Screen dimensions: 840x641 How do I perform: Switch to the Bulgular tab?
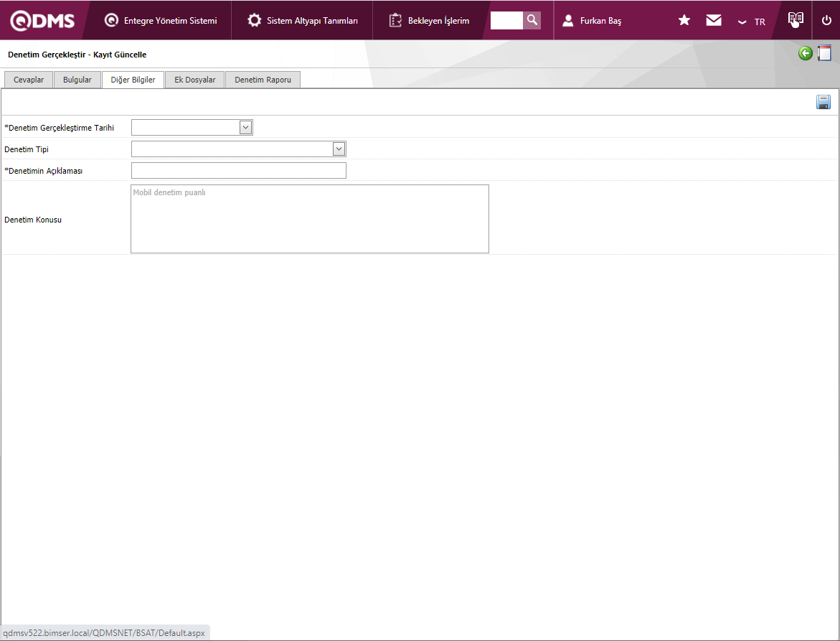(x=77, y=80)
